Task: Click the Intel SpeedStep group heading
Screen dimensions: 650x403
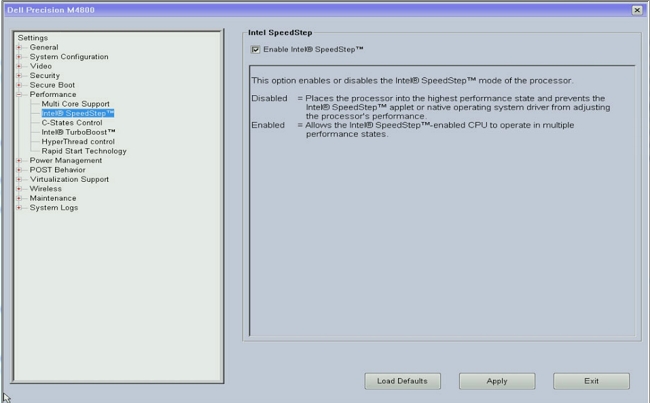Action: (x=280, y=33)
